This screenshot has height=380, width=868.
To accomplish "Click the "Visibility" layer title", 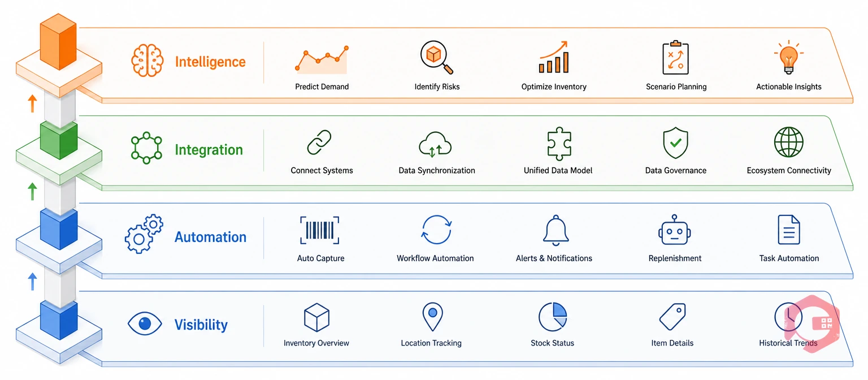I will (201, 325).
